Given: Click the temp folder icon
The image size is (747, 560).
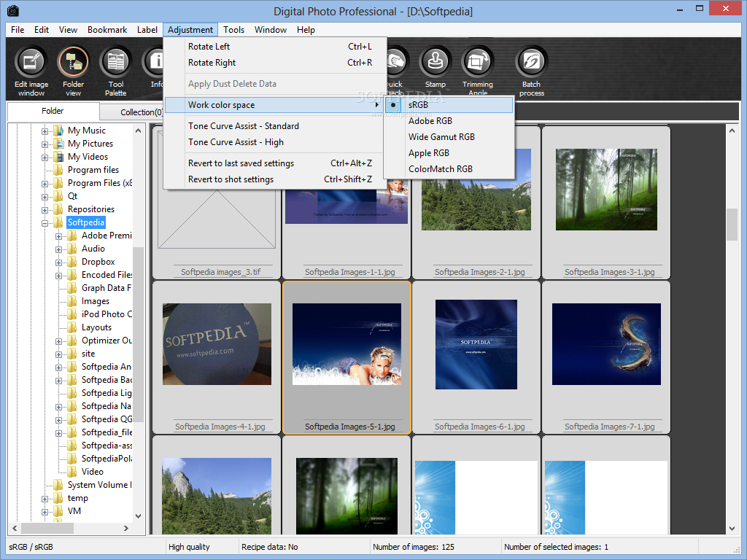Looking at the screenshot, I should [58, 498].
